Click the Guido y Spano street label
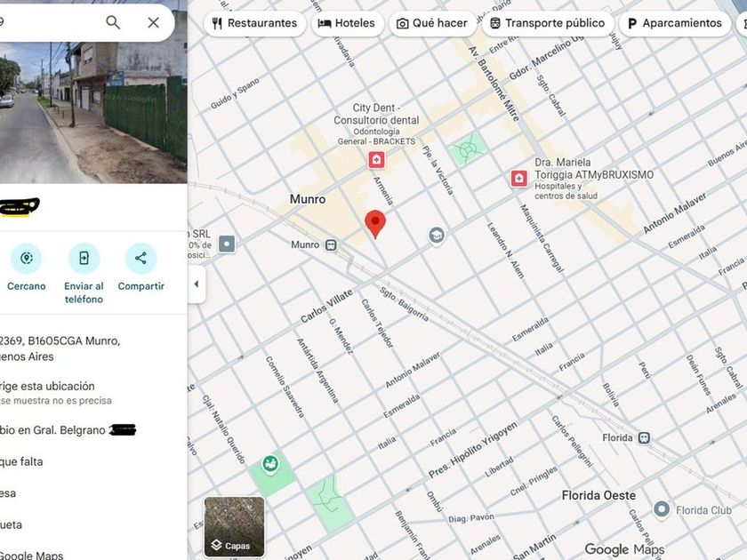 click(235, 92)
